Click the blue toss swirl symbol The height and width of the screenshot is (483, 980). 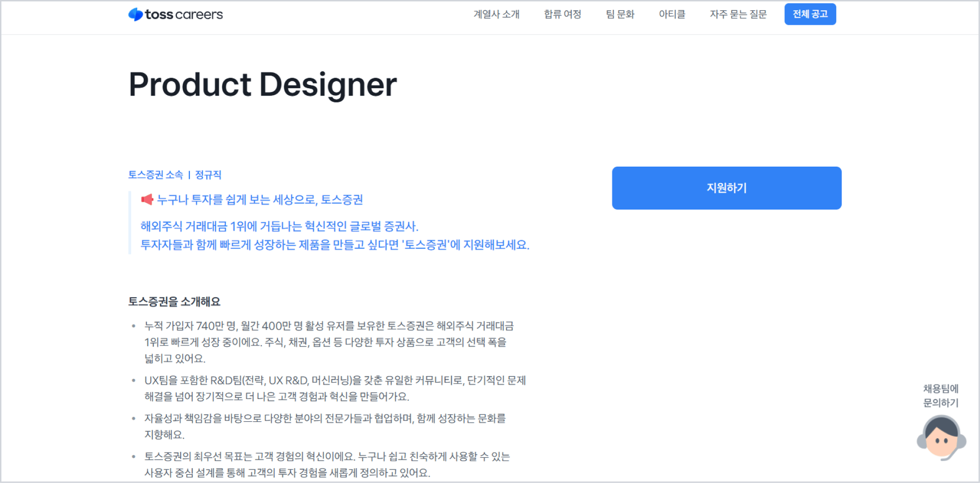(135, 14)
